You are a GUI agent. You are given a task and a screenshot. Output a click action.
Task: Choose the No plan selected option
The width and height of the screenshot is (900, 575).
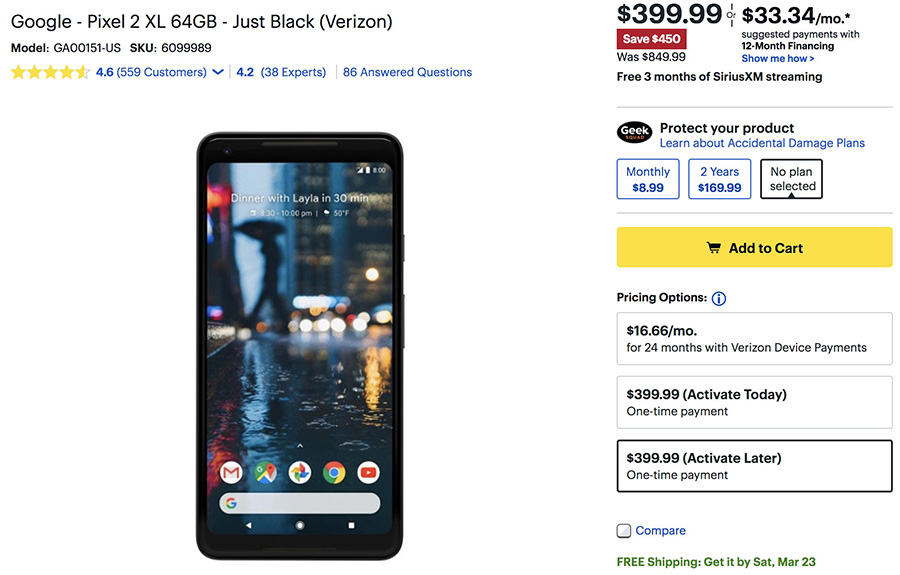(792, 179)
